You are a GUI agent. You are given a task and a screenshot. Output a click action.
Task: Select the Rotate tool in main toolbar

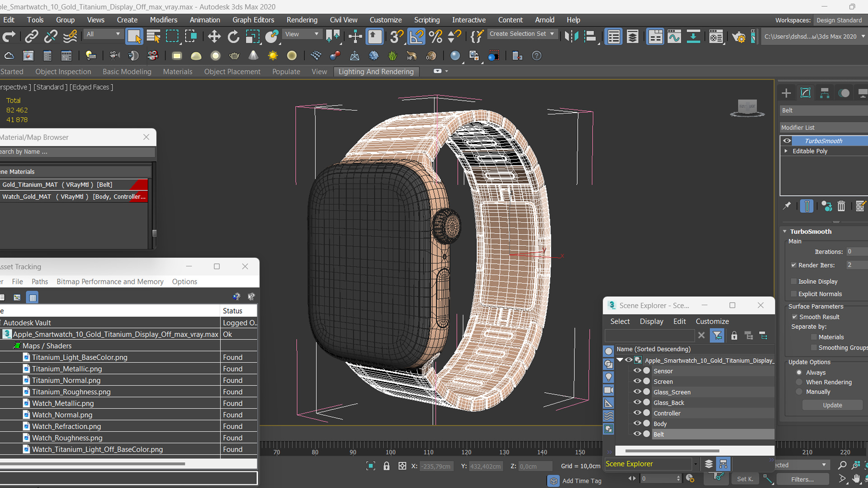pos(233,37)
